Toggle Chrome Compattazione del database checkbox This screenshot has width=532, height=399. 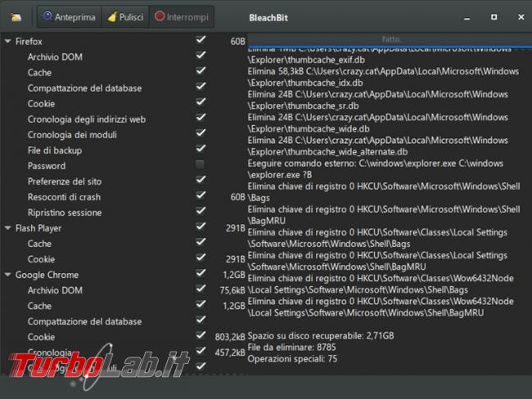pyautogui.click(x=201, y=320)
